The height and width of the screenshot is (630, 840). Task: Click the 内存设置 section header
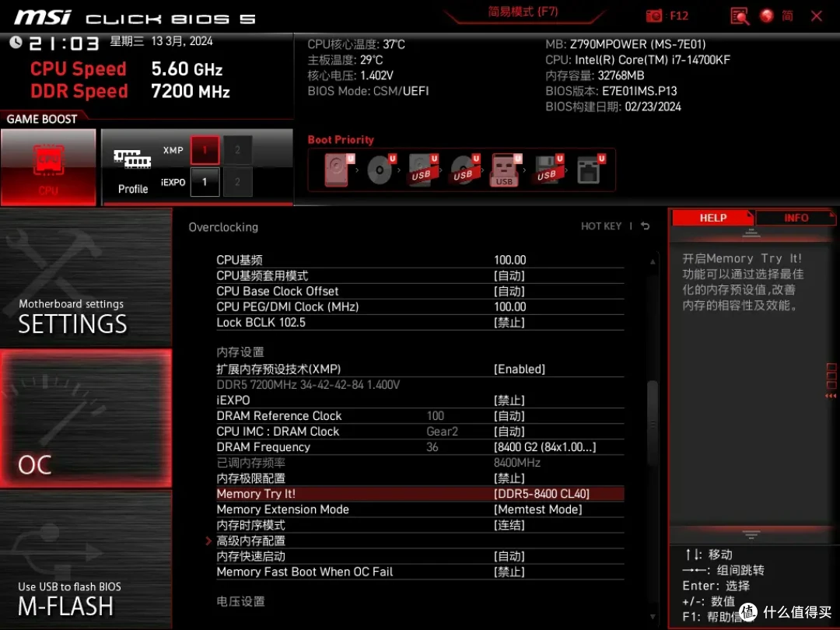240,352
